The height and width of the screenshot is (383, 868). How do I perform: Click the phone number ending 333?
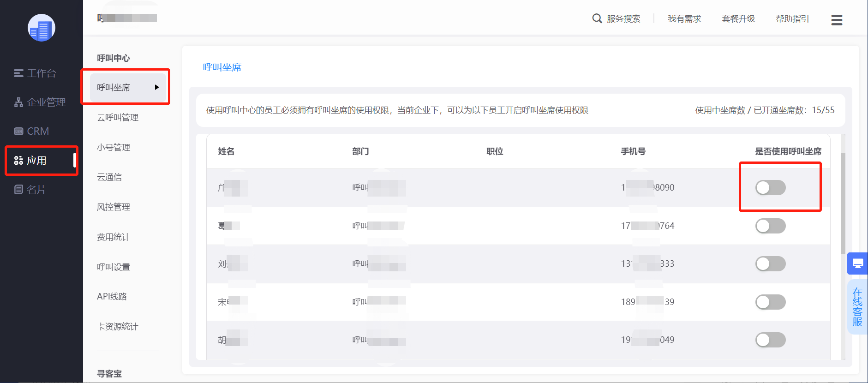647,263
